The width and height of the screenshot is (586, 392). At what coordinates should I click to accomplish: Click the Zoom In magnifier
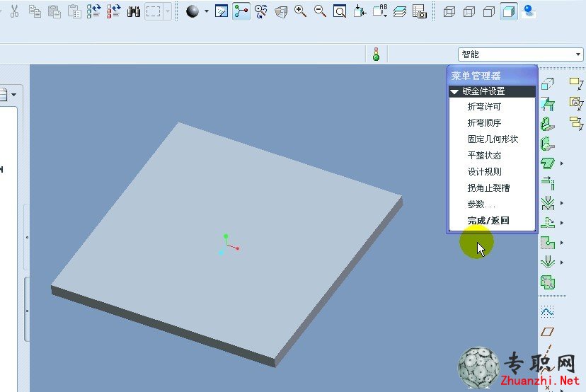(x=301, y=11)
